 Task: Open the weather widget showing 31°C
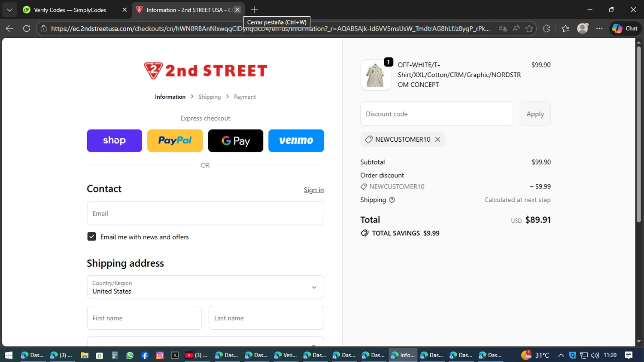pos(535,355)
